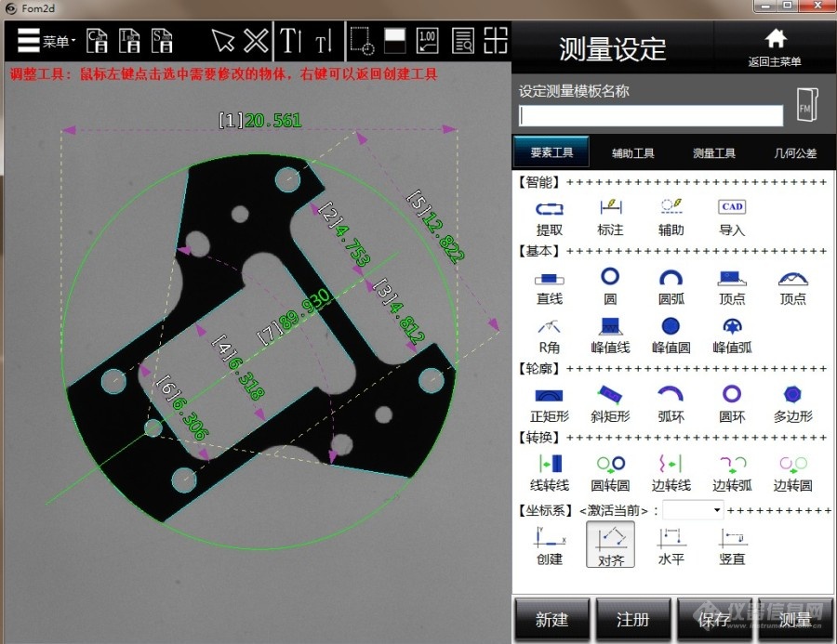This screenshot has height=644, width=837.
Task: Toggle the 对齐 coordinate alignment button
Action: [x=610, y=544]
